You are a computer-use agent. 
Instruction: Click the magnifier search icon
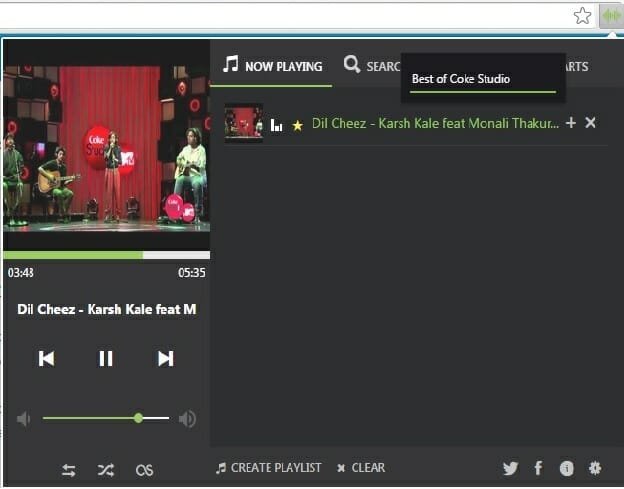[x=352, y=64]
